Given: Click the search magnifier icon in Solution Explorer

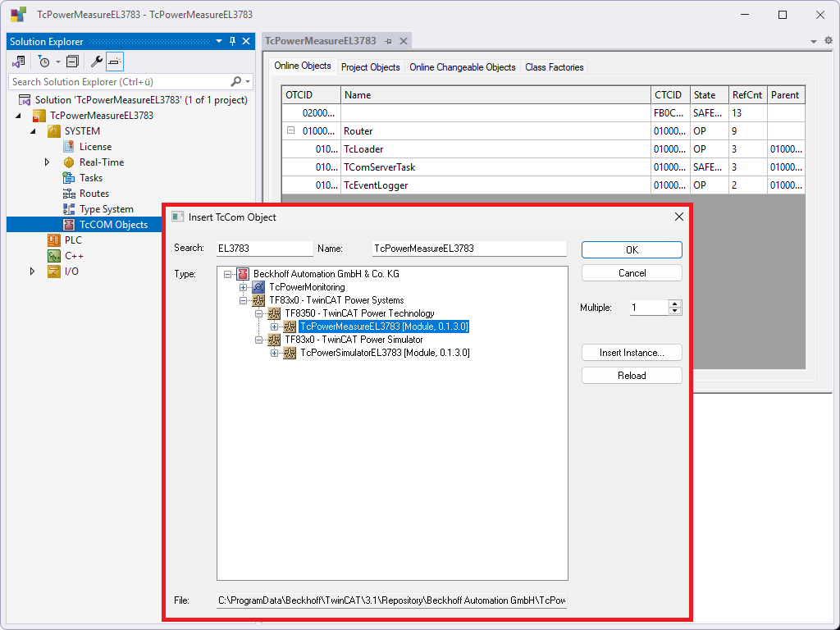Looking at the screenshot, I should (x=235, y=81).
